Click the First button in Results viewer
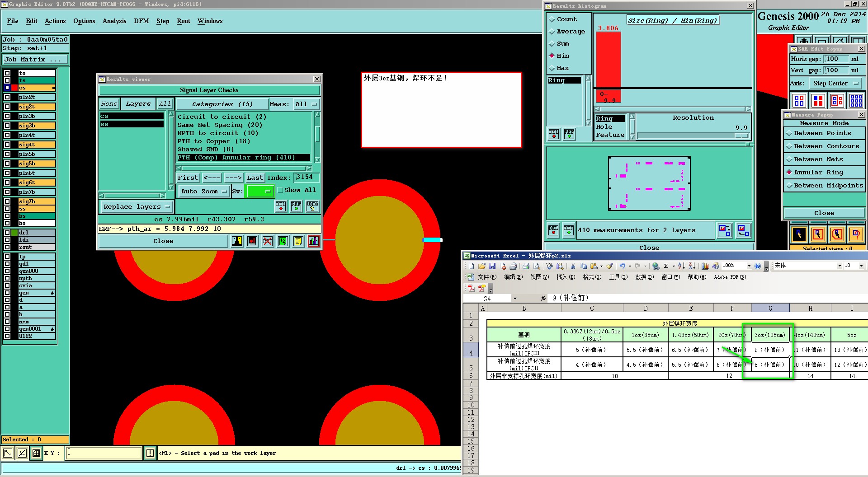The height and width of the screenshot is (477, 868). [x=188, y=178]
